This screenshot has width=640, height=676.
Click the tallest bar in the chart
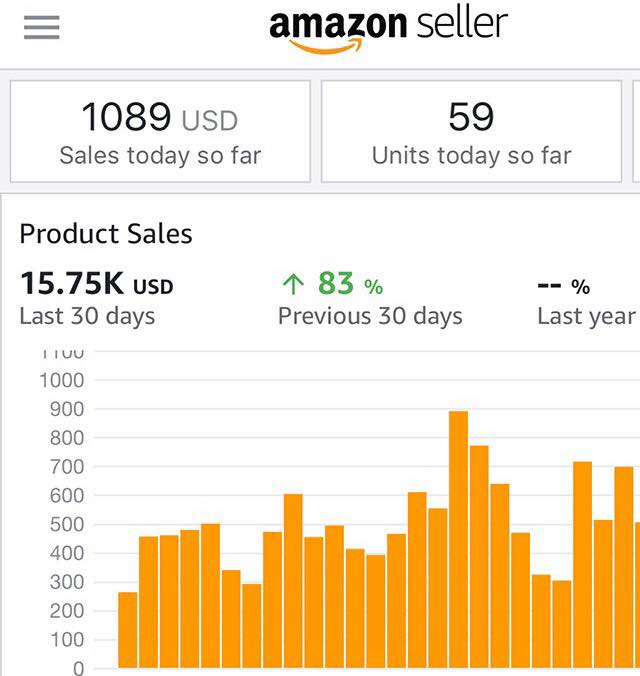pos(458,539)
